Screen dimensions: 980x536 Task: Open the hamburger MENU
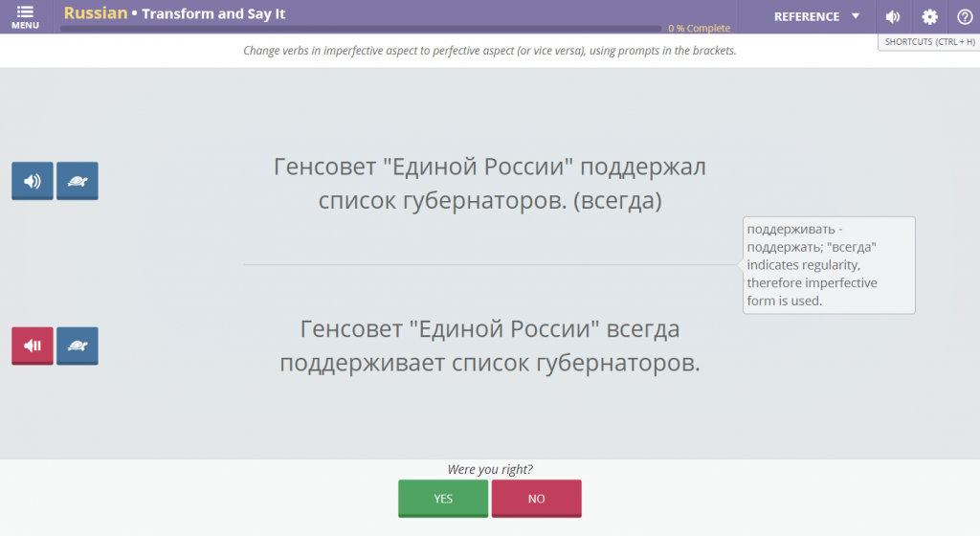click(x=25, y=16)
